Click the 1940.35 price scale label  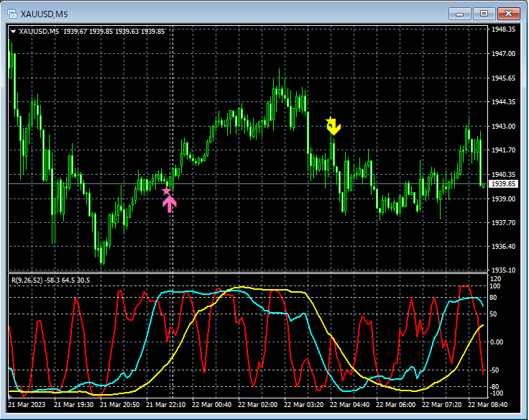[x=503, y=174]
